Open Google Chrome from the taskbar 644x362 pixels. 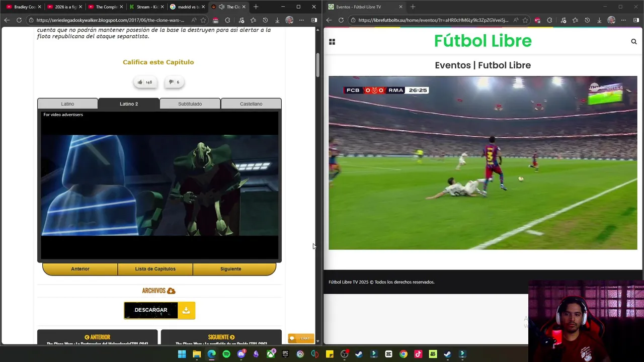click(x=404, y=354)
